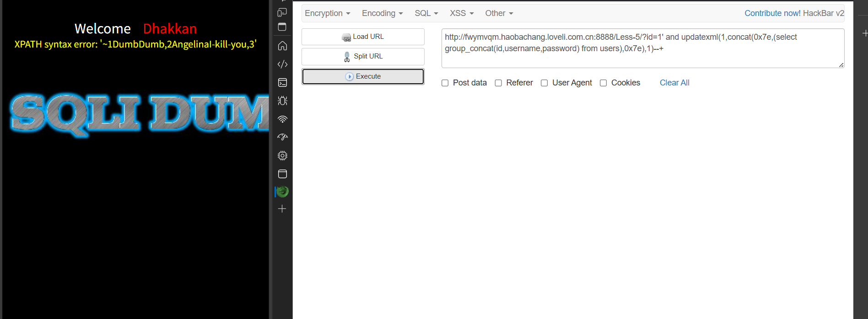This screenshot has width=868, height=319.
Task: Toggle device emulation icon in DevTools sidebar
Action: click(282, 12)
